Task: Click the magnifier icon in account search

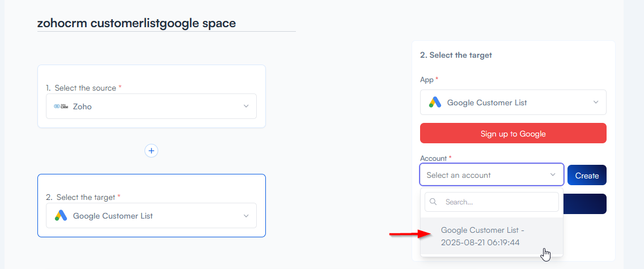Action: coord(434,202)
